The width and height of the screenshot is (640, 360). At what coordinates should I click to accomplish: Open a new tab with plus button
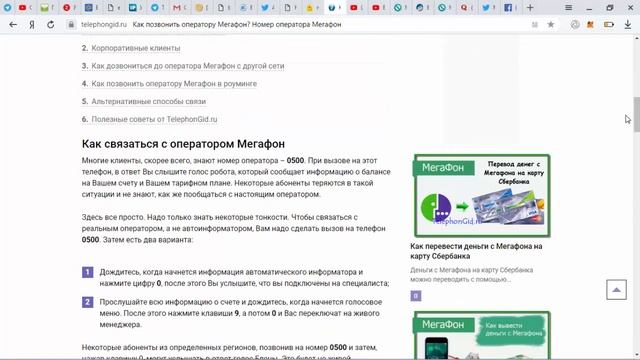tap(530, 7)
